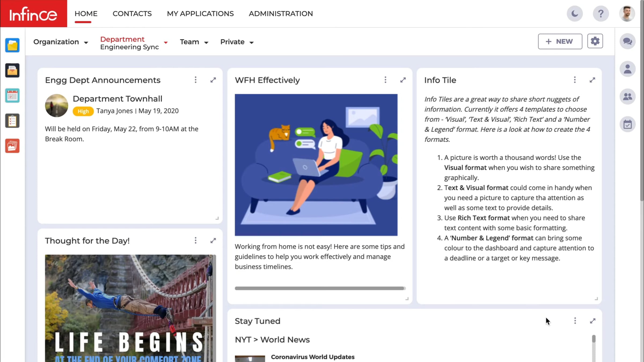
Task: Open the single-person contact icon on right sidebar
Action: coord(628,69)
